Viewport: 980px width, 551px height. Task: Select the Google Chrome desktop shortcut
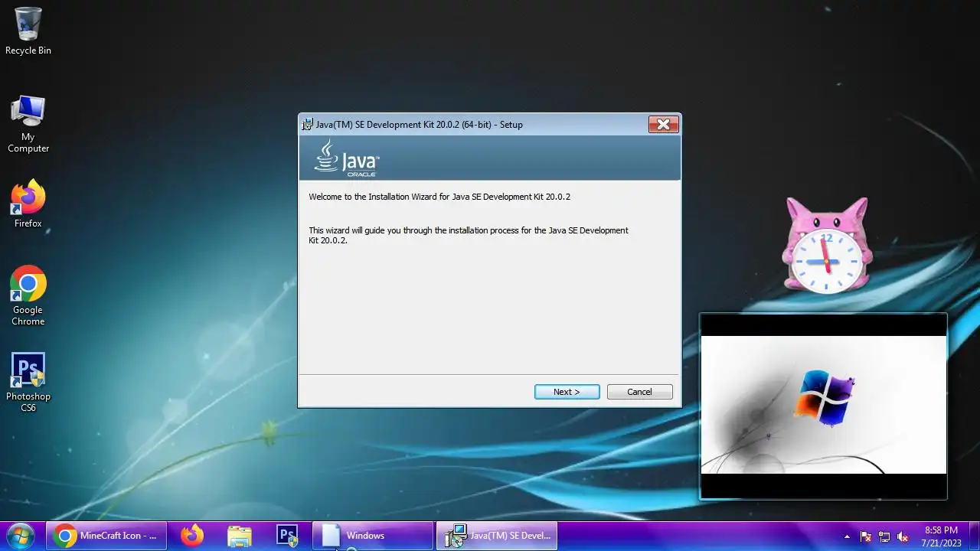(28, 296)
